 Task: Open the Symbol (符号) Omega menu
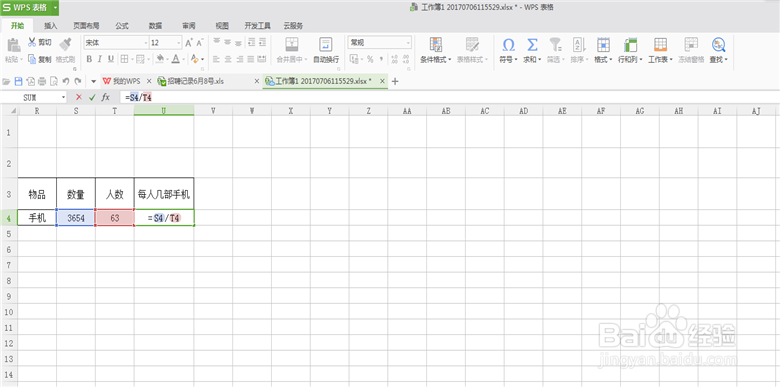point(508,50)
